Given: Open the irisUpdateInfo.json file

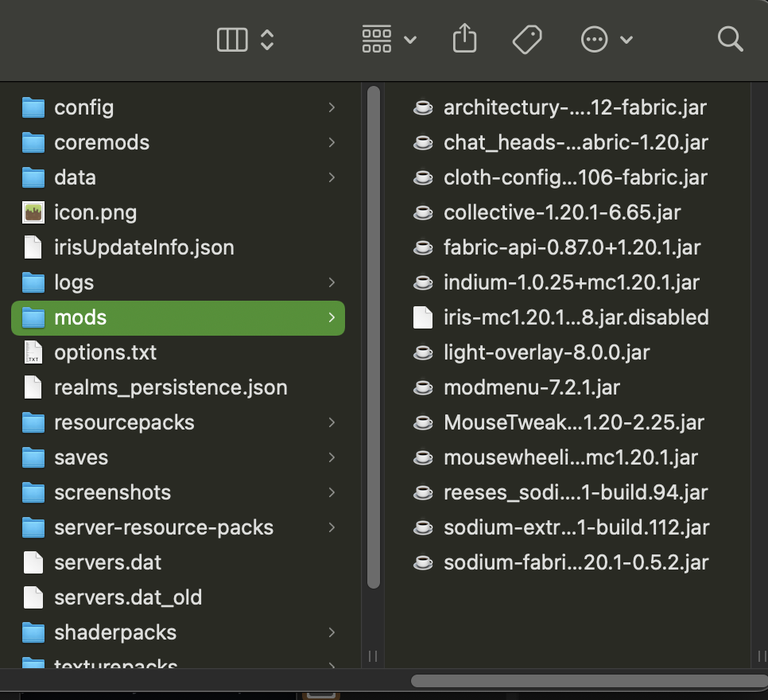Looking at the screenshot, I should (x=144, y=247).
